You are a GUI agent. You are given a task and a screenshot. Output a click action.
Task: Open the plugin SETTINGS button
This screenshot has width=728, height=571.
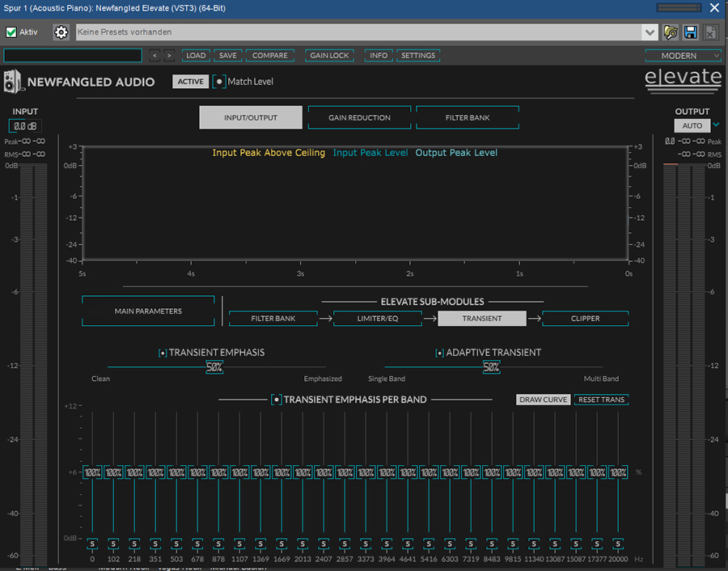click(x=418, y=56)
